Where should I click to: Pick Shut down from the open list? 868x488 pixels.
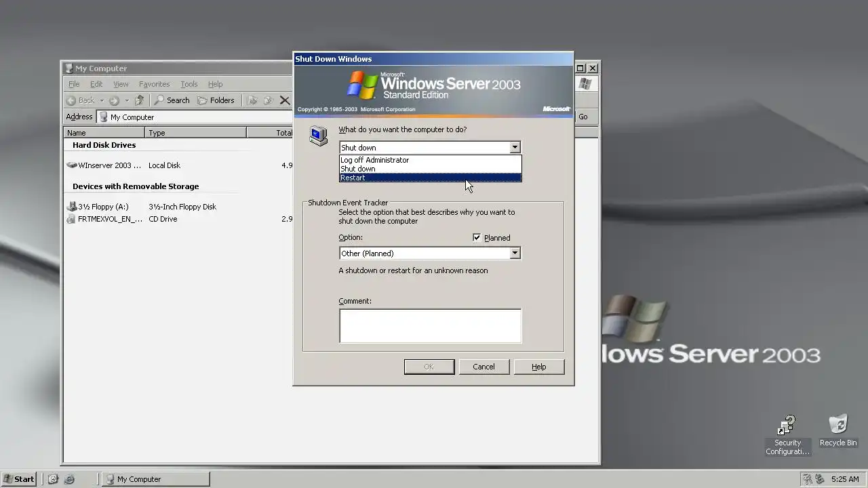[x=430, y=169]
